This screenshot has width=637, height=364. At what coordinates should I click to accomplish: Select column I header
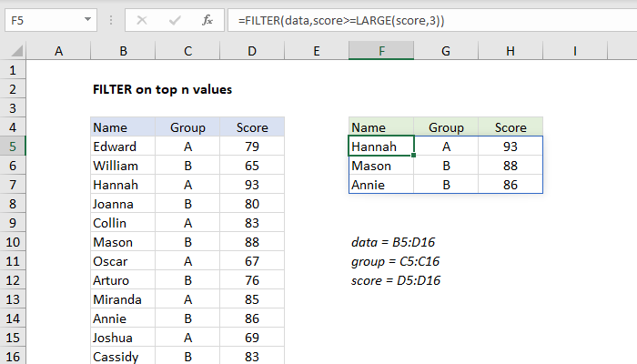[x=575, y=51]
